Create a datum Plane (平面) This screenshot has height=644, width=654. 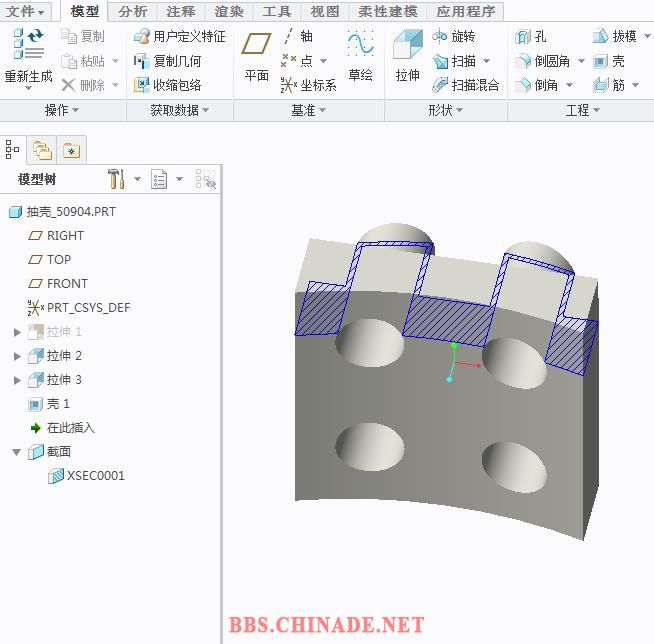pyautogui.click(x=256, y=56)
